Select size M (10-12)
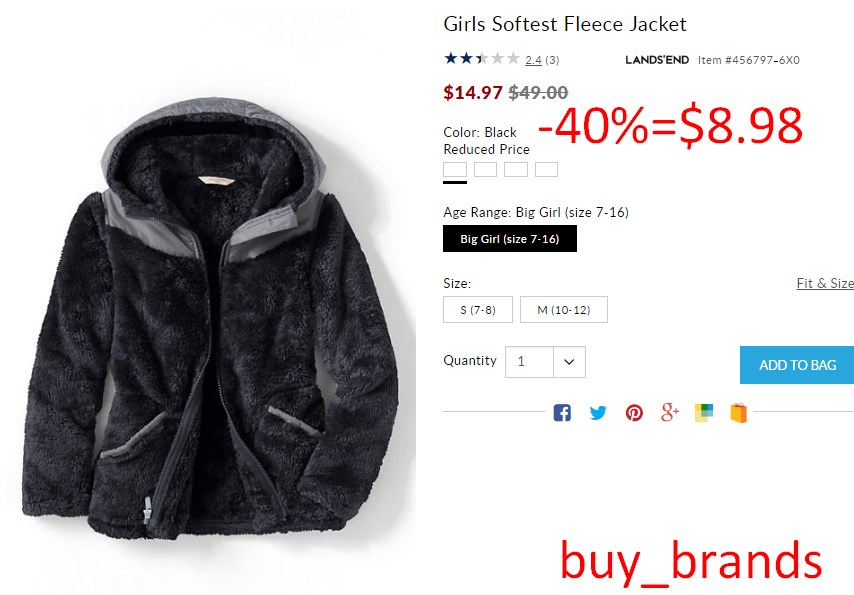 [564, 309]
